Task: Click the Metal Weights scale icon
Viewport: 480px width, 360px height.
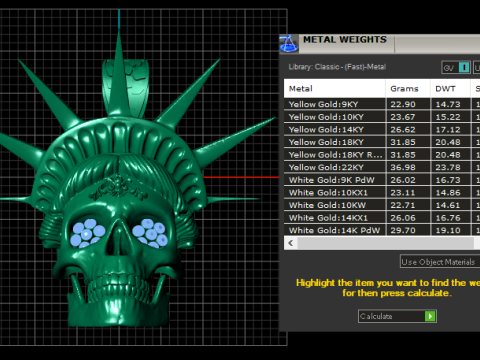Action: 288,44
